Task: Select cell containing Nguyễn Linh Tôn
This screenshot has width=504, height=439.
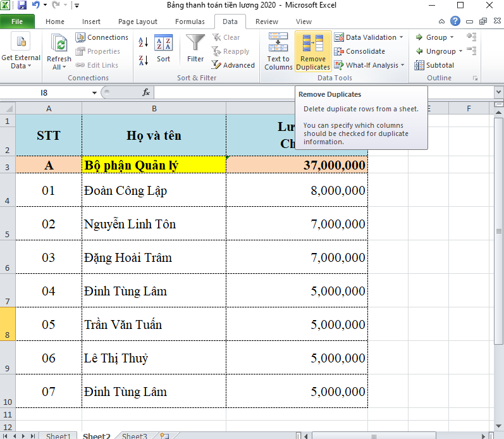Action: point(154,224)
